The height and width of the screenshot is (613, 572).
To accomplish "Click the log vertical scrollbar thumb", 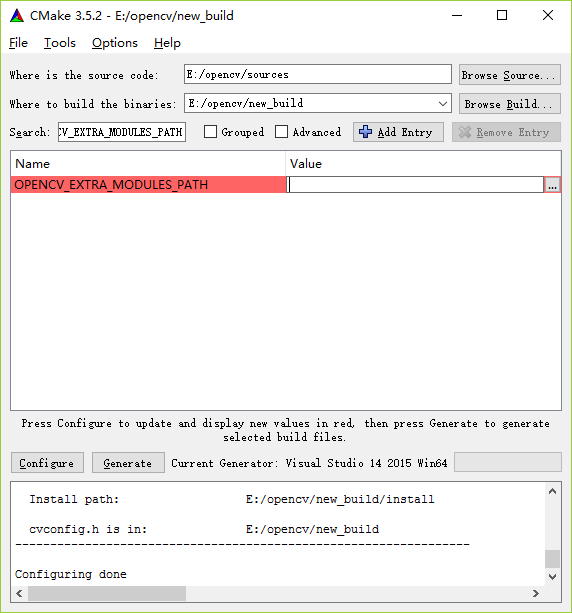I will [552, 559].
